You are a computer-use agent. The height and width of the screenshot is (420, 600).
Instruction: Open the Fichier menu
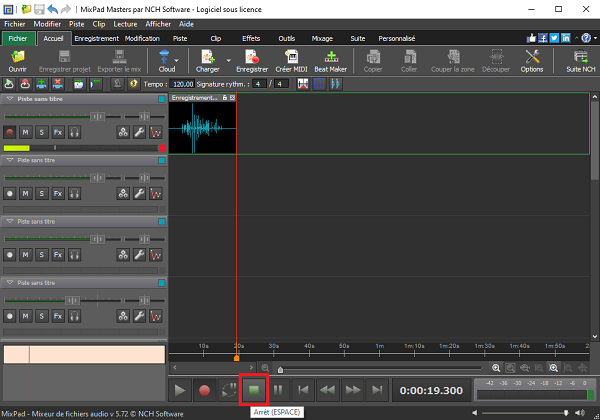[15, 24]
